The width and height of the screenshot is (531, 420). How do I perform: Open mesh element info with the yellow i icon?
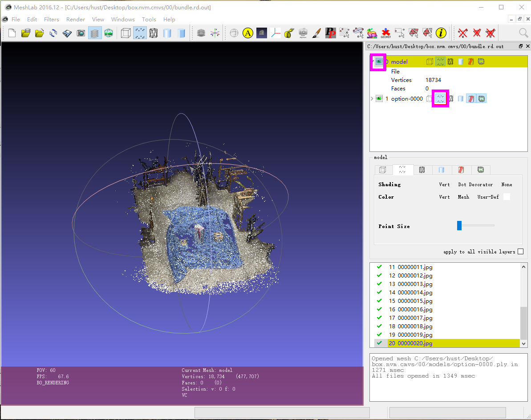tap(441, 33)
